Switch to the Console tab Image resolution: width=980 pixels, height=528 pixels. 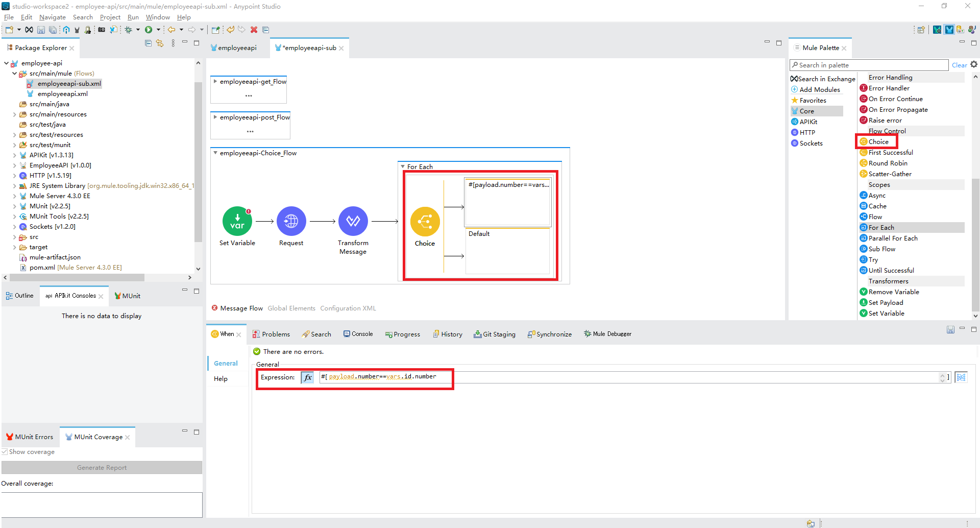358,334
